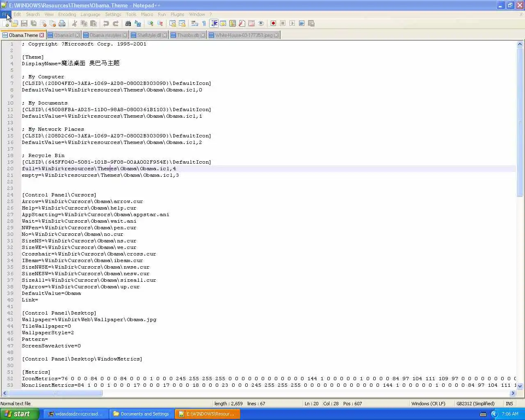Close the Obama.icl tab with its X
This screenshot has height=420, width=525.
pos(77,35)
